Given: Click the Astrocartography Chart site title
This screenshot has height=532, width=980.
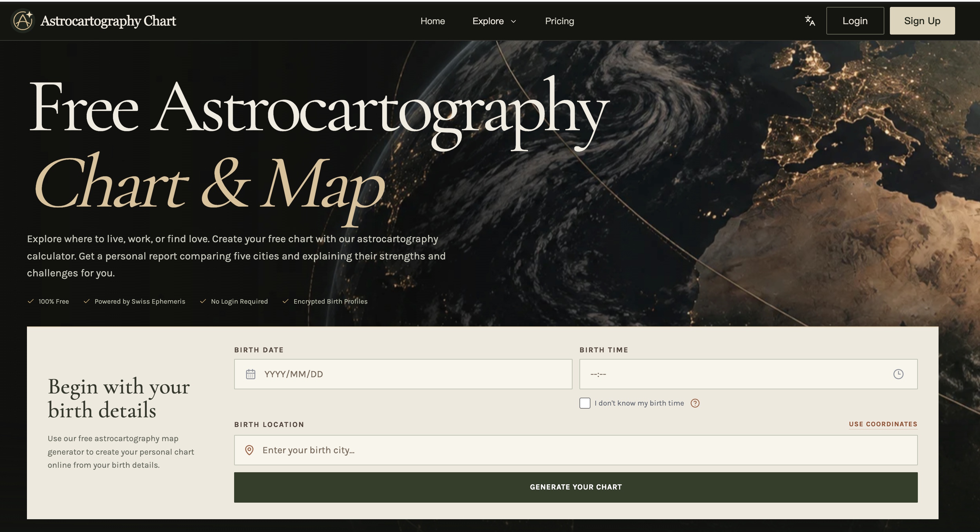Looking at the screenshot, I should click(x=108, y=21).
